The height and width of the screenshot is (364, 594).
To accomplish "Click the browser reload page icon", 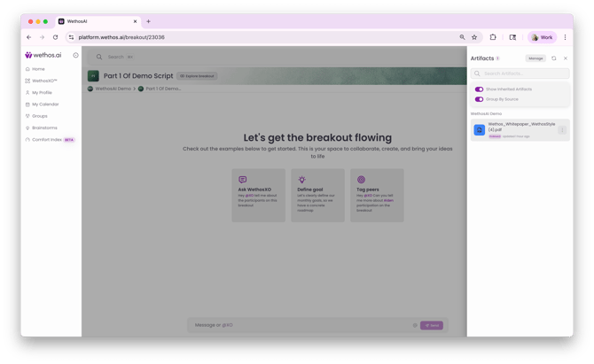I will (55, 37).
